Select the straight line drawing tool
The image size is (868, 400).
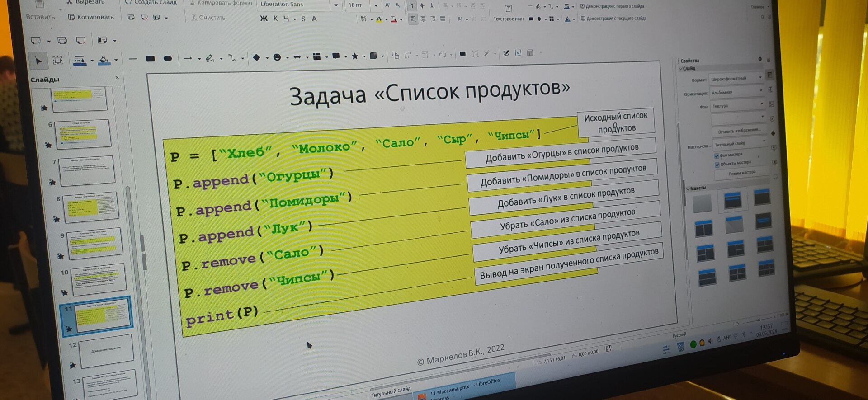point(132,59)
